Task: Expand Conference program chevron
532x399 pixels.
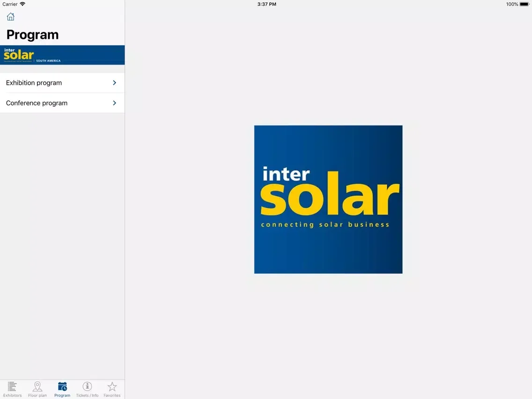Action: tap(114, 103)
